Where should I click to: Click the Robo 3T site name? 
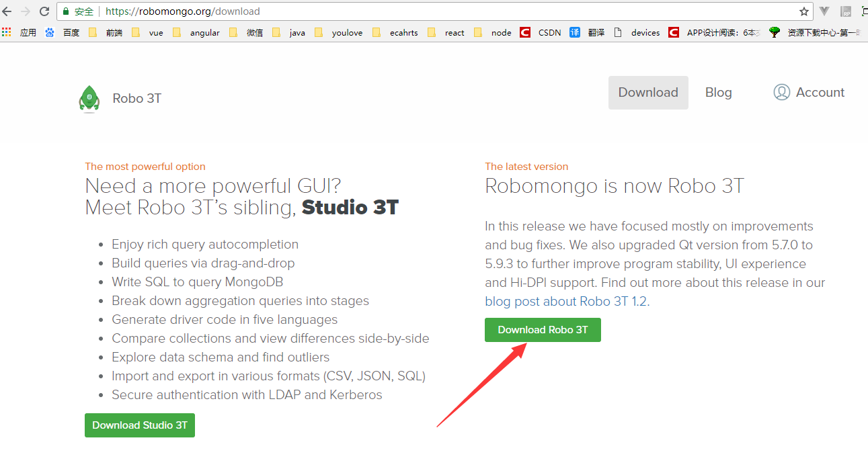point(137,99)
